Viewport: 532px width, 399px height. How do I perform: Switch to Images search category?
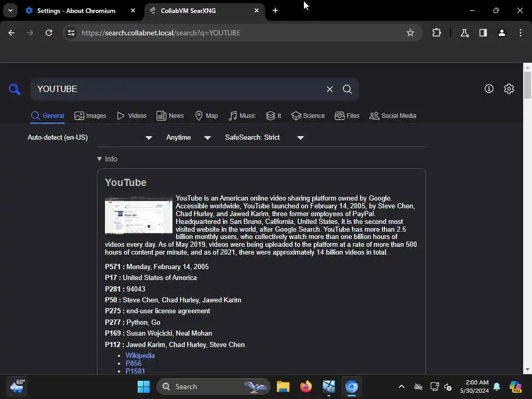tap(90, 116)
